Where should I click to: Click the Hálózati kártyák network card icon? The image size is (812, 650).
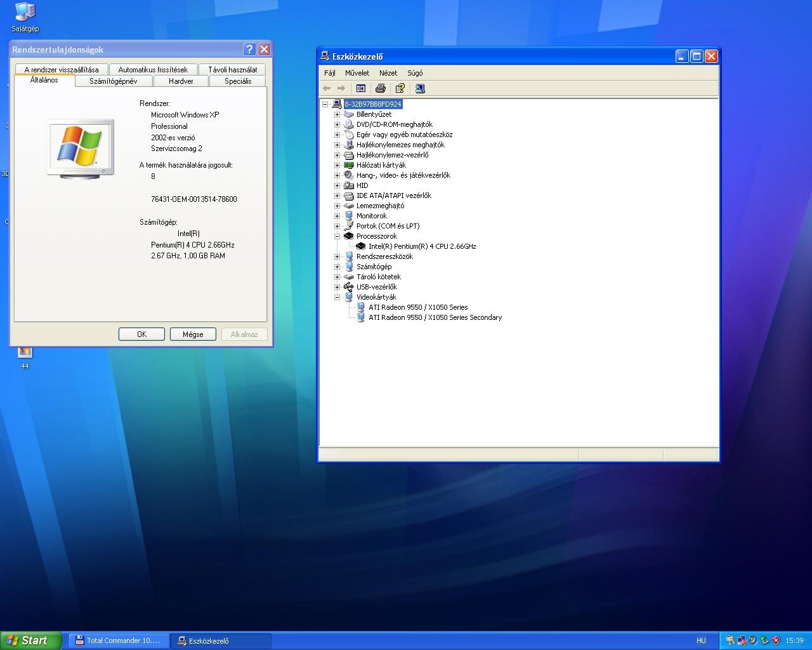point(348,165)
